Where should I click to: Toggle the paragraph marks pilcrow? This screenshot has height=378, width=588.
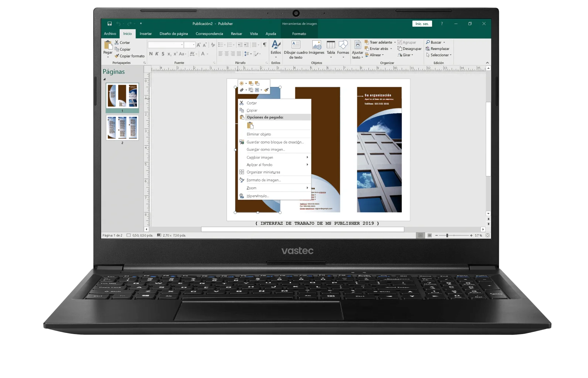pos(265,45)
